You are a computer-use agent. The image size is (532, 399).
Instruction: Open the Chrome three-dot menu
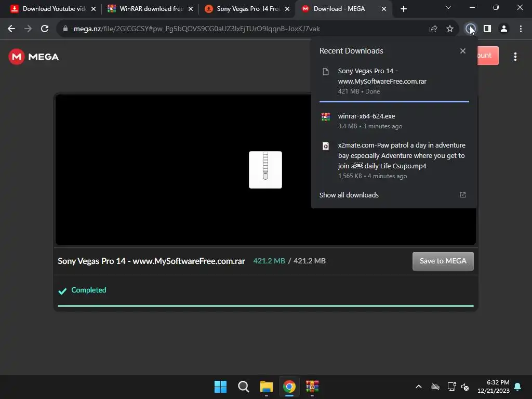pos(521,29)
